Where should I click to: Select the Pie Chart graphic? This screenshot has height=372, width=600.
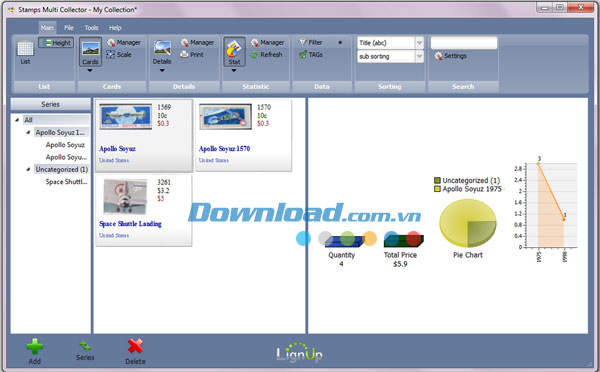468,223
